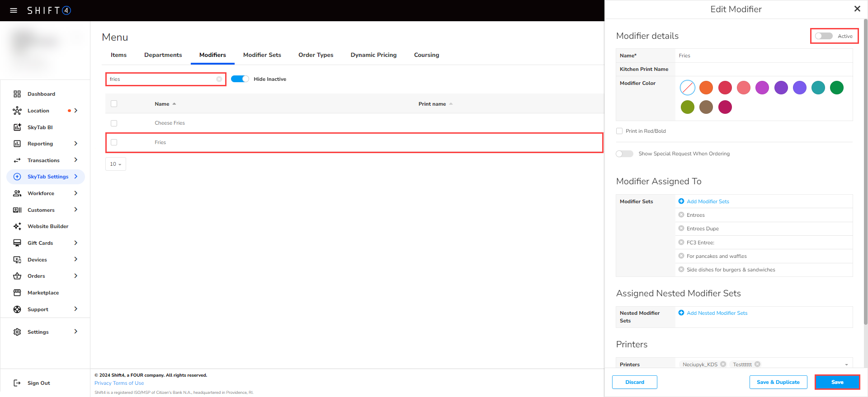Viewport: 868px width, 397px height.
Task: Click the plus icon for Add Nested Modifier Sets
Action: click(681, 313)
